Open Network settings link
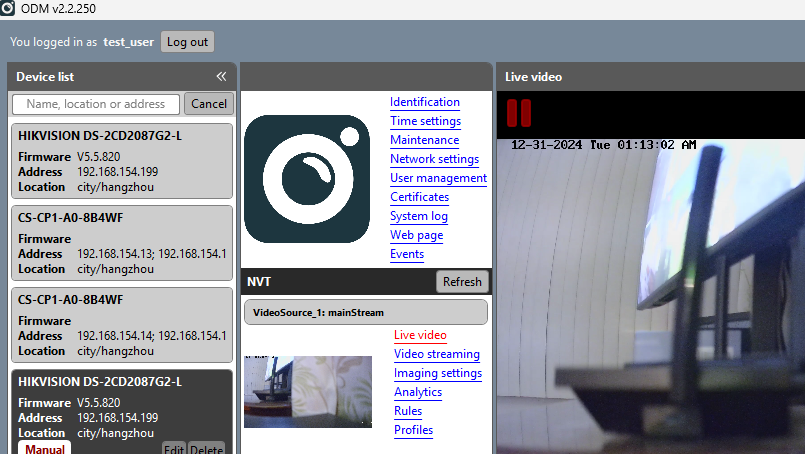 [434, 159]
